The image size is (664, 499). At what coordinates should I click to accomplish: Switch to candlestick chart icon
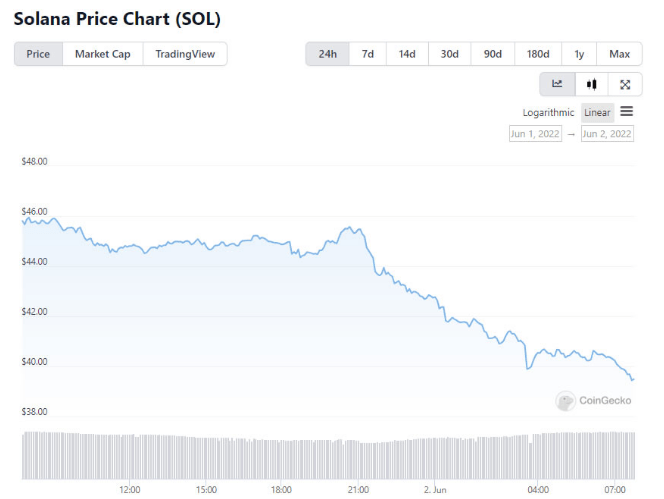point(591,85)
